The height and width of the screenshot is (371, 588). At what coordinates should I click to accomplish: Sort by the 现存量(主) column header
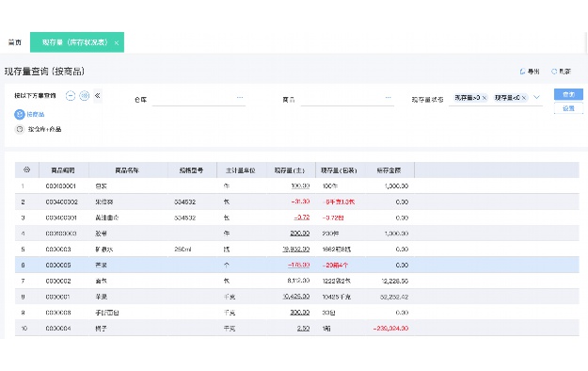(290, 170)
